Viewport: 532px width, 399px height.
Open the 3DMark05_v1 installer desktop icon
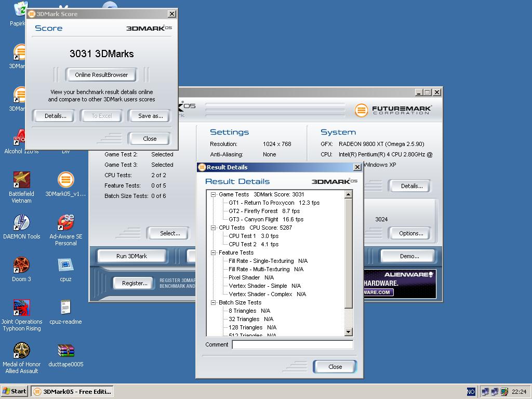click(65, 184)
